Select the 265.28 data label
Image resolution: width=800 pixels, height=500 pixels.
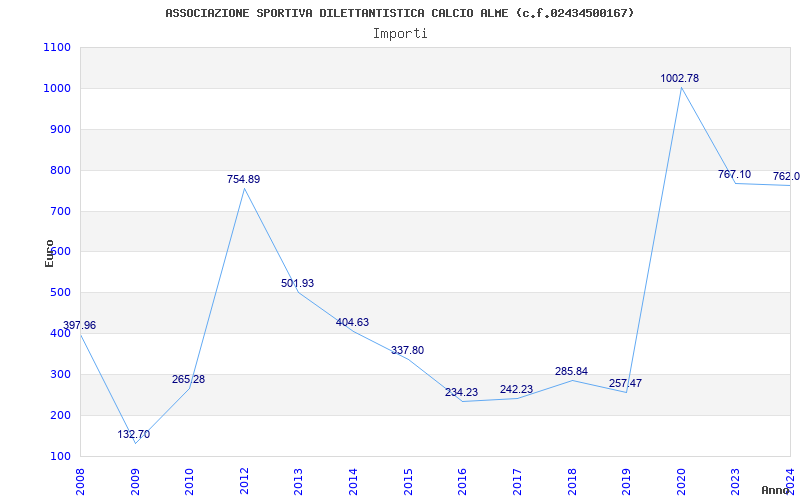point(188,380)
